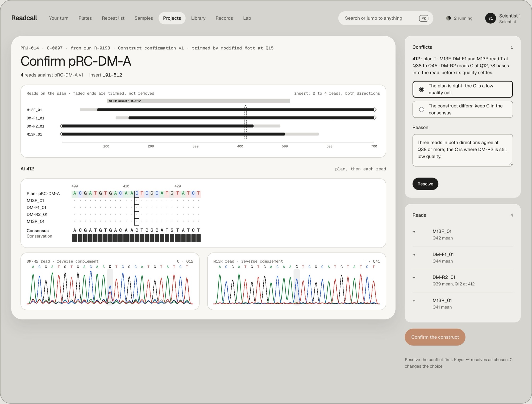Click the Conservation bar under the consensus

tap(136, 238)
